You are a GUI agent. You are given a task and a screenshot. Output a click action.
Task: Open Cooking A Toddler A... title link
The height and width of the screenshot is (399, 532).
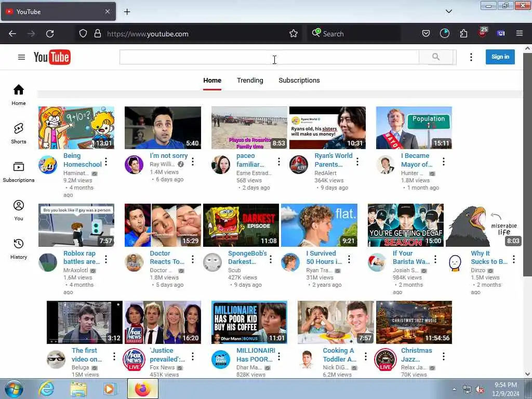[x=339, y=355]
